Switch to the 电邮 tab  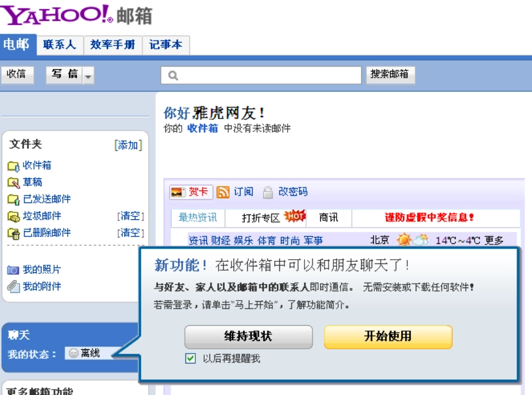[x=18, y=44]
